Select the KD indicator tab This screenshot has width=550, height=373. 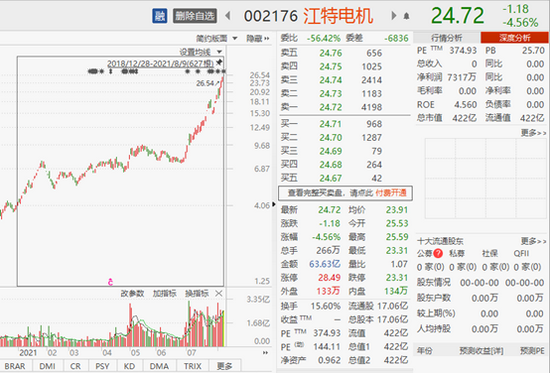coord(129,366)
